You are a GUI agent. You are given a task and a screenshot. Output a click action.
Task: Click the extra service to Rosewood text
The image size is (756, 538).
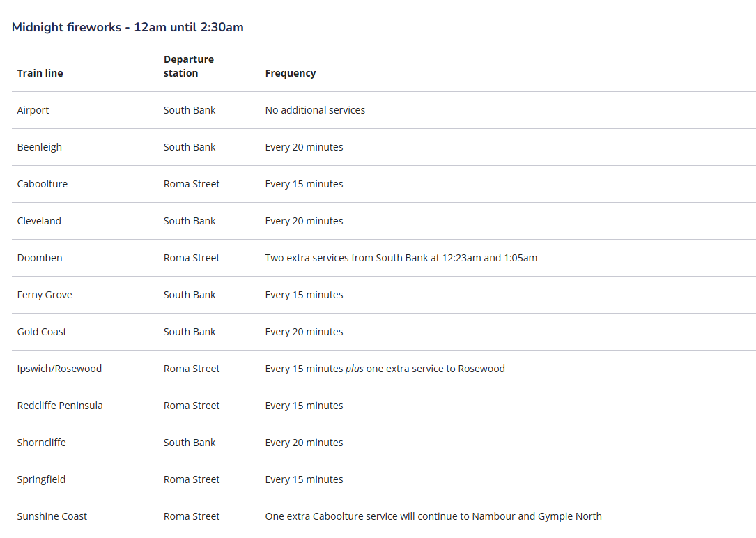[435, 369]
